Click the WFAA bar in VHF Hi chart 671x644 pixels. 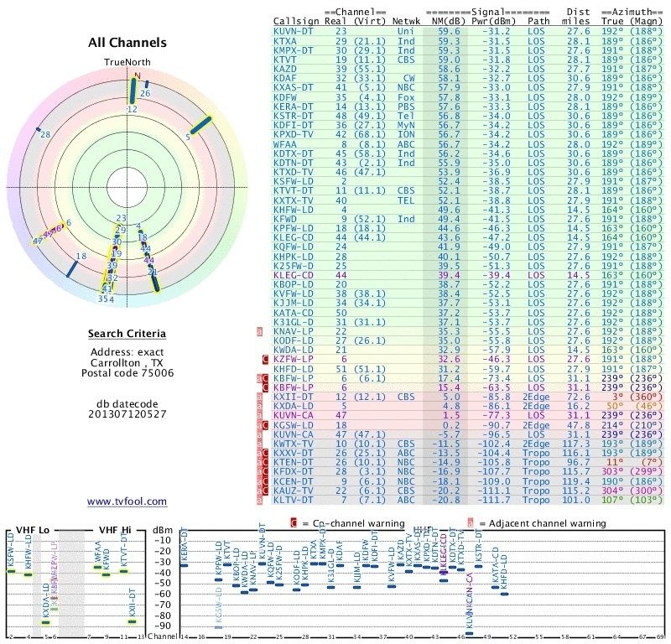pos(98,568)
